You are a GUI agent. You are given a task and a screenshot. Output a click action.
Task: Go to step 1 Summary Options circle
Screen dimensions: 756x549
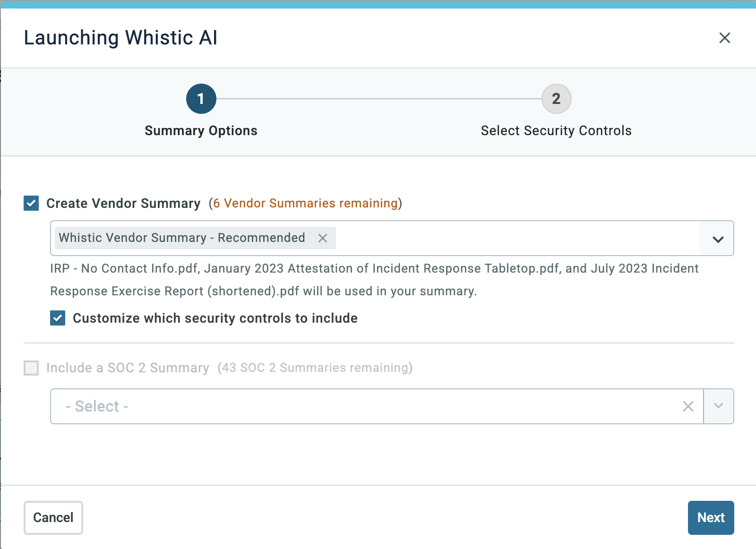[x=201, y=99]
